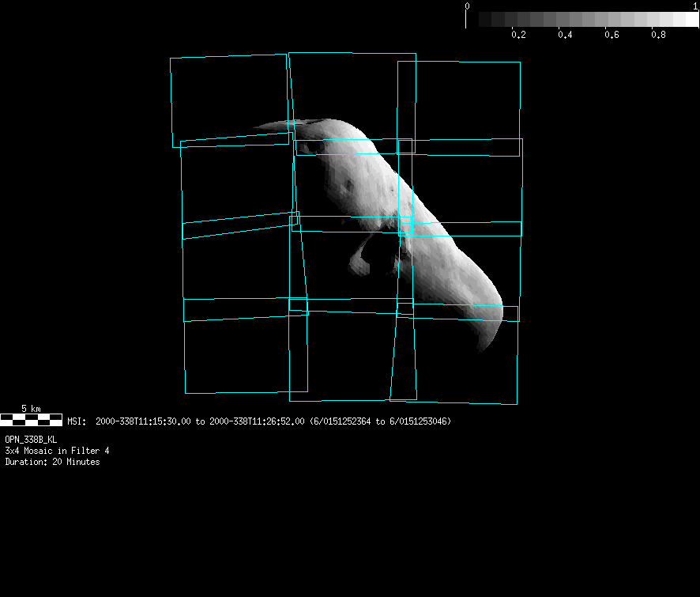Select the OPN_338B_KL sequence name
The height and width of the screenshot is (597, 700).
click(31, 439)
